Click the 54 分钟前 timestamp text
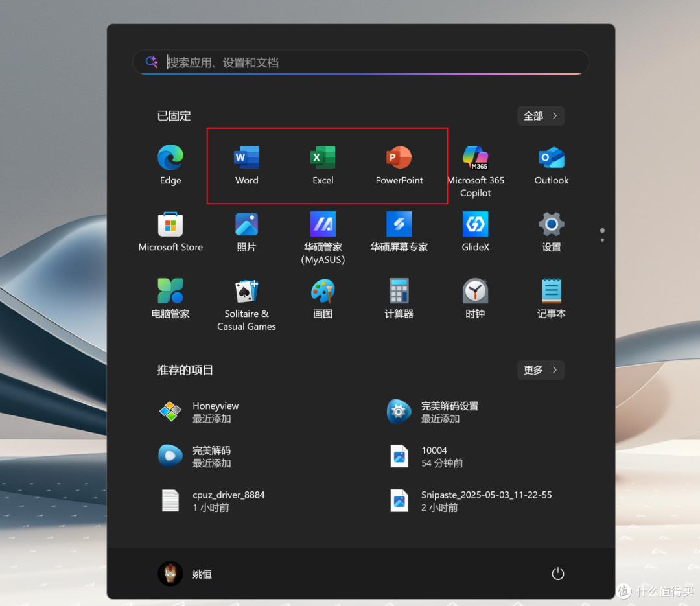The image size is (700, 606). click(x=442, y=463)
